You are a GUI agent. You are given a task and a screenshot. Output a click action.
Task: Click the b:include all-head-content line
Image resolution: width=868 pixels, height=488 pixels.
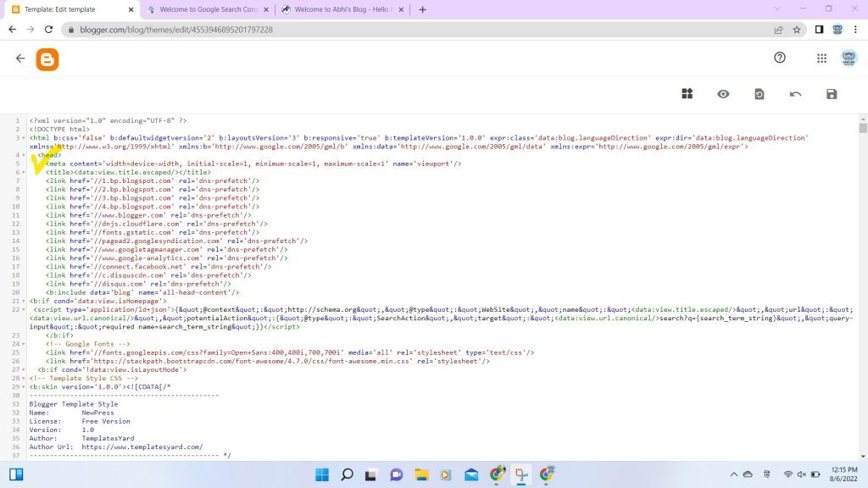pyautogui.click(x=142, y=292)
